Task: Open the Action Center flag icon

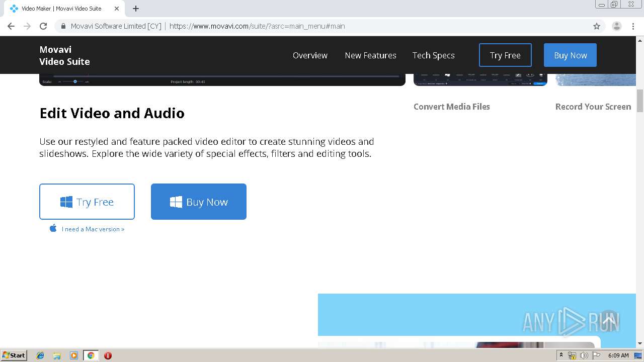Action: [596, 355]
